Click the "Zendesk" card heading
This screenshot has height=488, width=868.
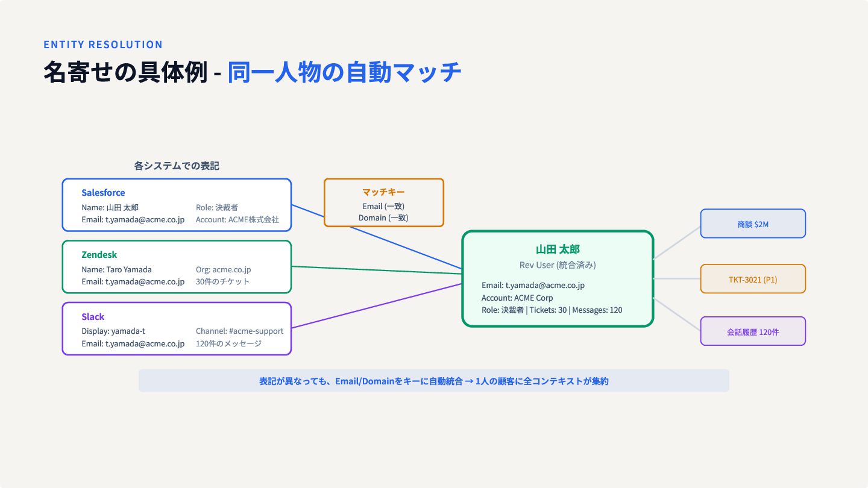coord(99,255)
